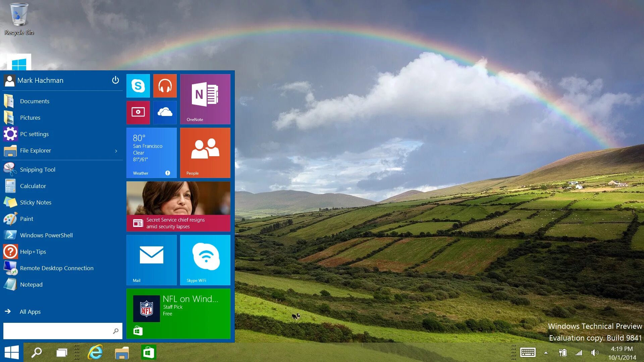Click the Secret Service news article tile
The height and width of the screenshot is (362, 644).
point(179,206)
